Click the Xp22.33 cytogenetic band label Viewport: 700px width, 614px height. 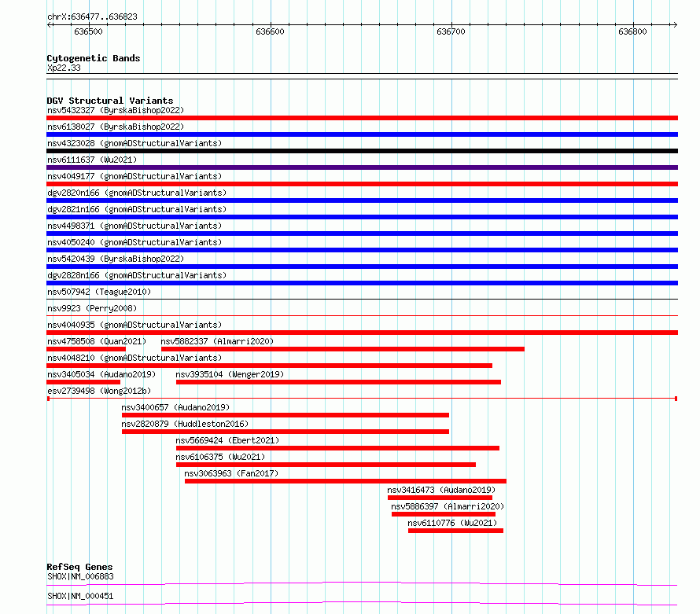pos(64,68)
